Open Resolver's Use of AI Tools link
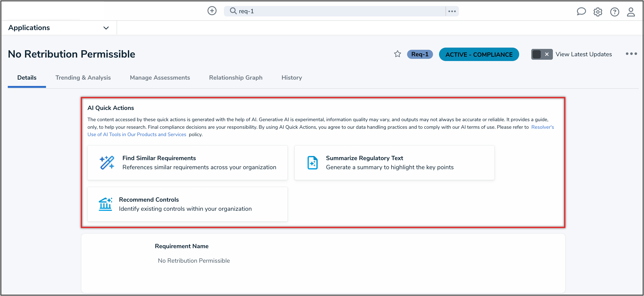 click(137, 135)
